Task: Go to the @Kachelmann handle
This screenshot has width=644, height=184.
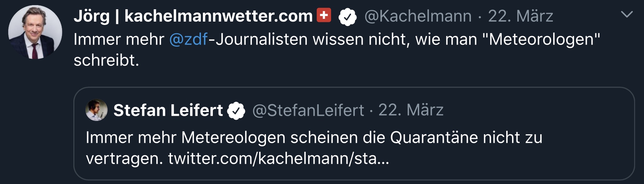Action: [x=418, y=16]
